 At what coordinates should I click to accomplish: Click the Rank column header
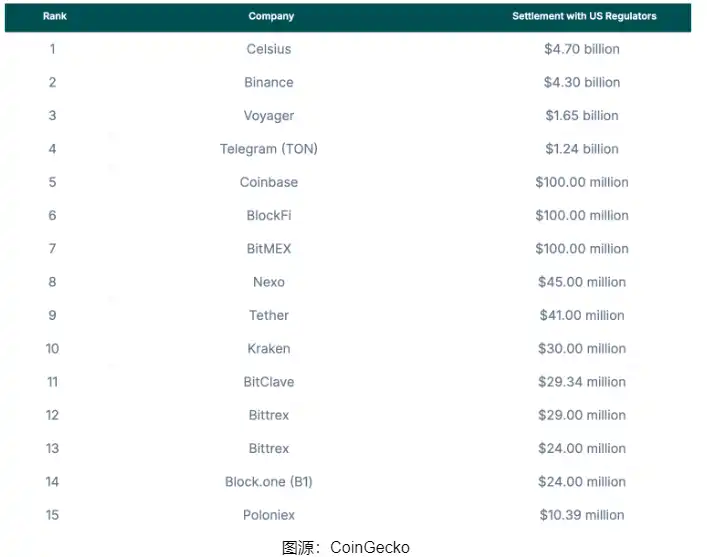click(54, 16)
